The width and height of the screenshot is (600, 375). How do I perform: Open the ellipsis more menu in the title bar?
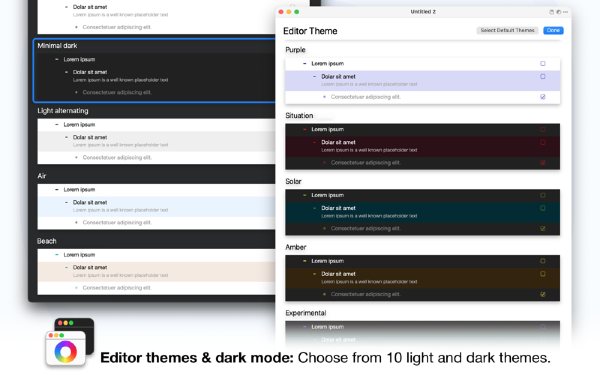565,12
